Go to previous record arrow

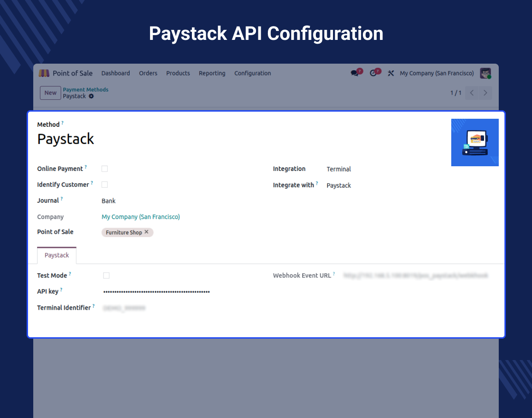472,93
